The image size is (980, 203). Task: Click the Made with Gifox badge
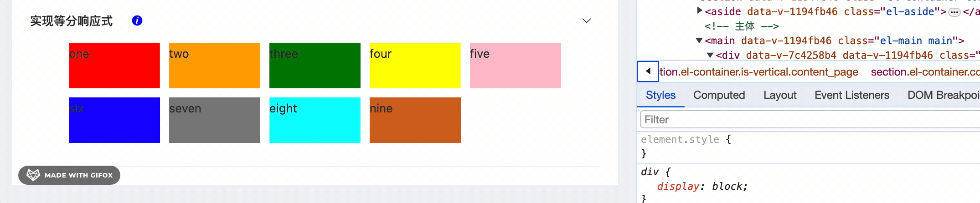69,175
